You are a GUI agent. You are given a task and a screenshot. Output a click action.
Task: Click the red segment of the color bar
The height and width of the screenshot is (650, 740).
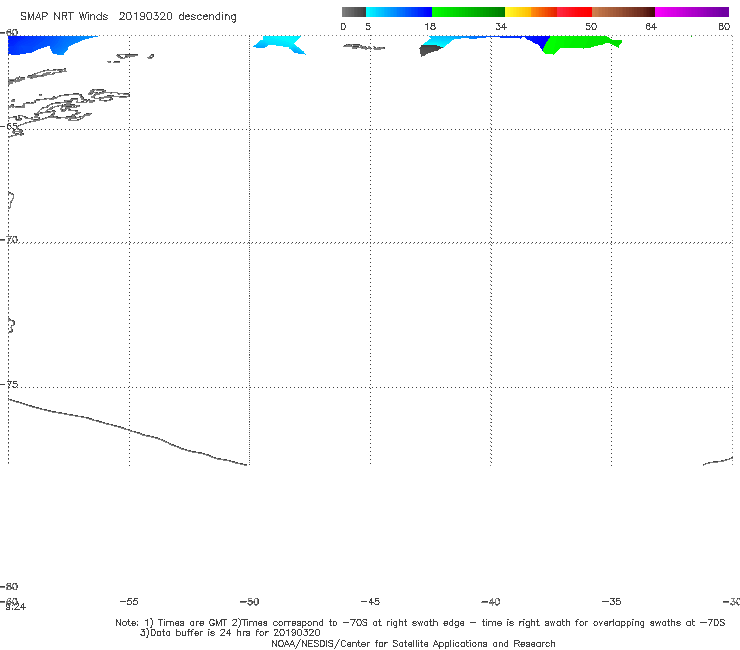pyautogui.click(x=574, y=12)
